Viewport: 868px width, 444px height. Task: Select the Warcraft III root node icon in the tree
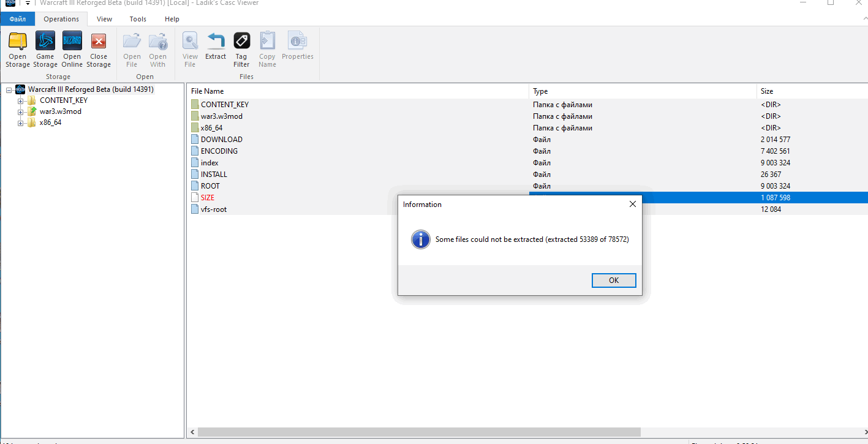20,89
